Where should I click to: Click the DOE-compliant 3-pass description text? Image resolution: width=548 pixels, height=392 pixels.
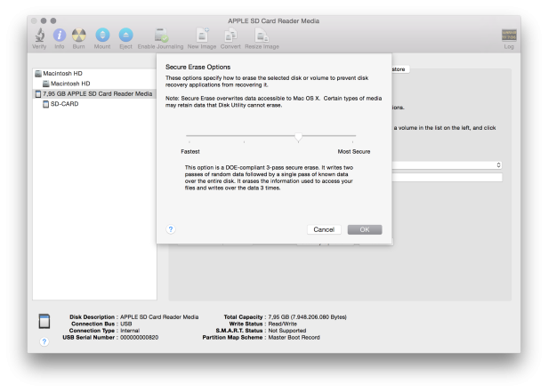click(x=269, y=178)
